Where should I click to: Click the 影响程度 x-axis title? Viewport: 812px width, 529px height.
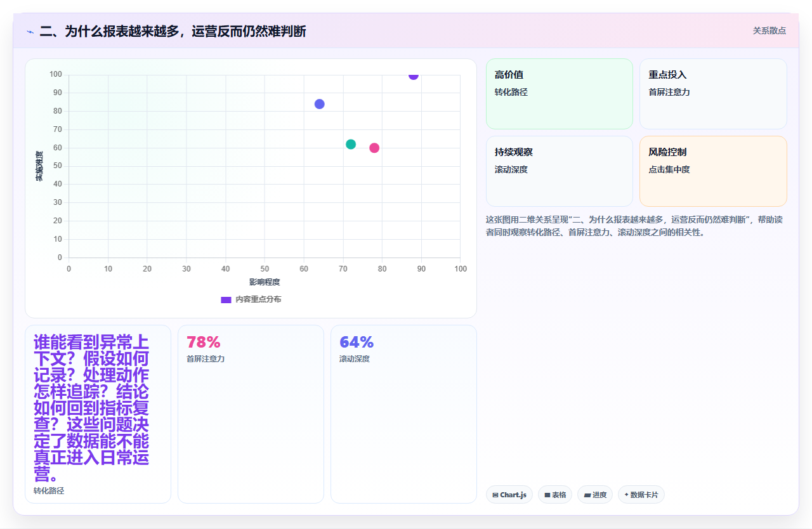coord(265,282)
